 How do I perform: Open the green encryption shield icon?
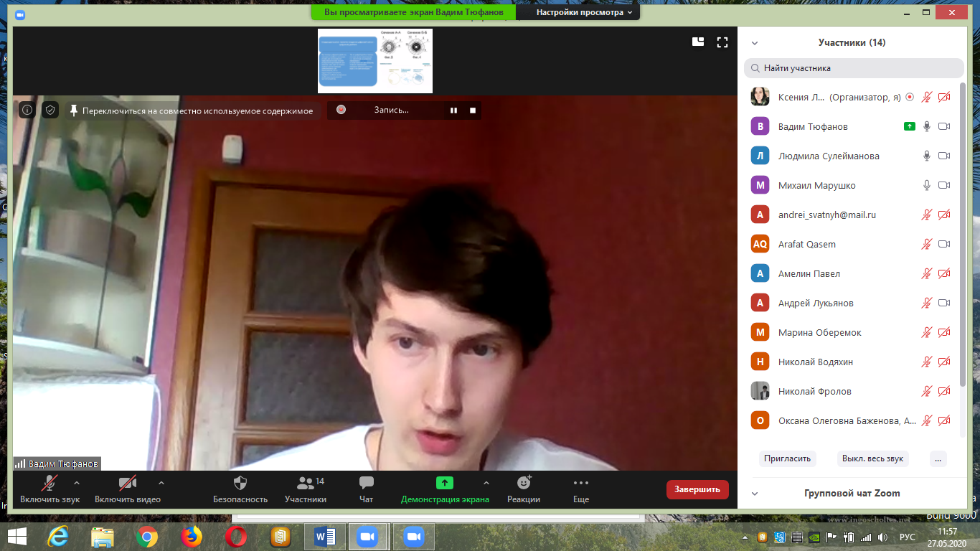[x=50, y=110]
